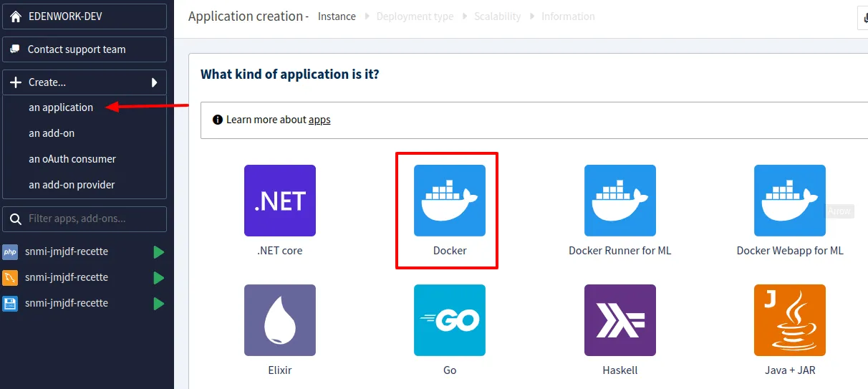
Task: Click the blue floppy disk add-on icon
Action: coord(10,303)
